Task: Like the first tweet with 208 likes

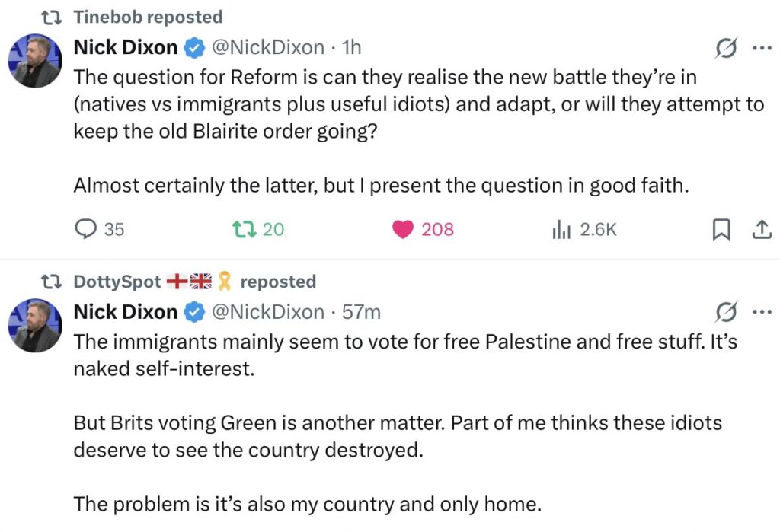Action: [403, 228]
